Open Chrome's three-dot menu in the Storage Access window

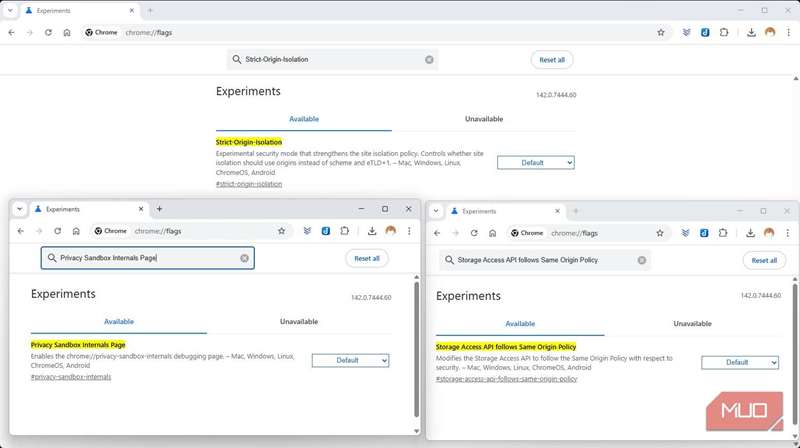pyautogui.click(x=788, y=233)
